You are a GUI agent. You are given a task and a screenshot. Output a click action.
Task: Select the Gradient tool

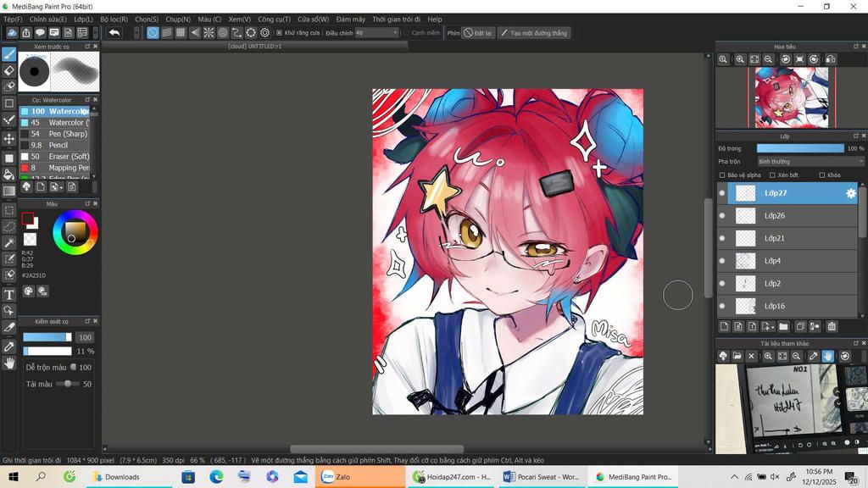8,191
